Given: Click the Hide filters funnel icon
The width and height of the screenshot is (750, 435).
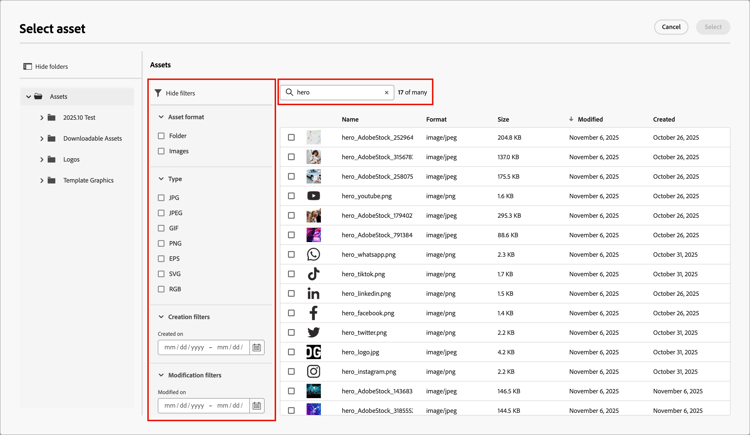Looking at the screenshot, I should click(158, 93).
